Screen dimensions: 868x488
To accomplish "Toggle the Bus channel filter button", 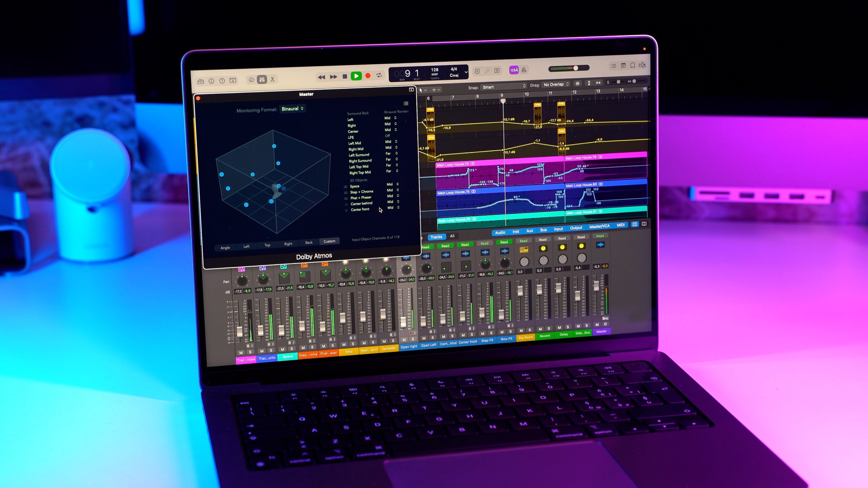I will click(544, 230).
